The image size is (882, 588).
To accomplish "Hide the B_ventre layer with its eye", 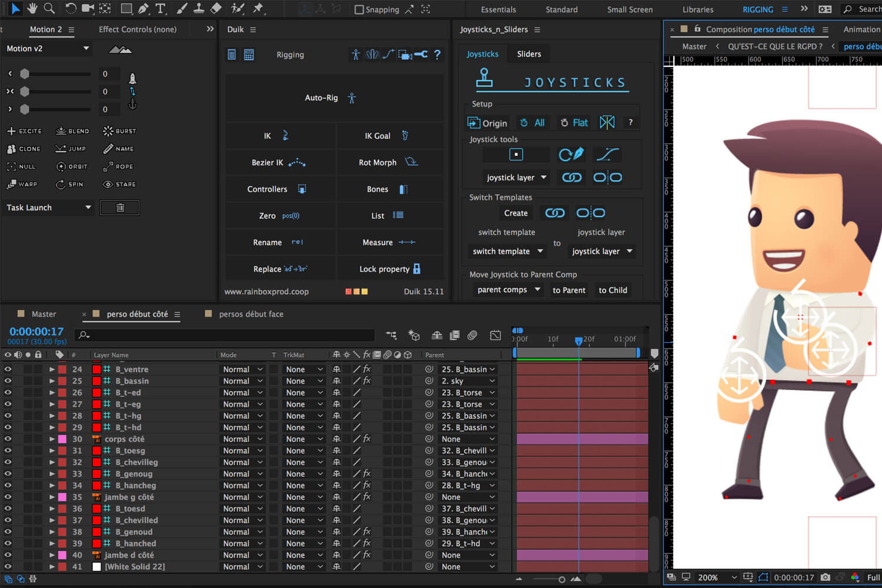I will point(8,369).
